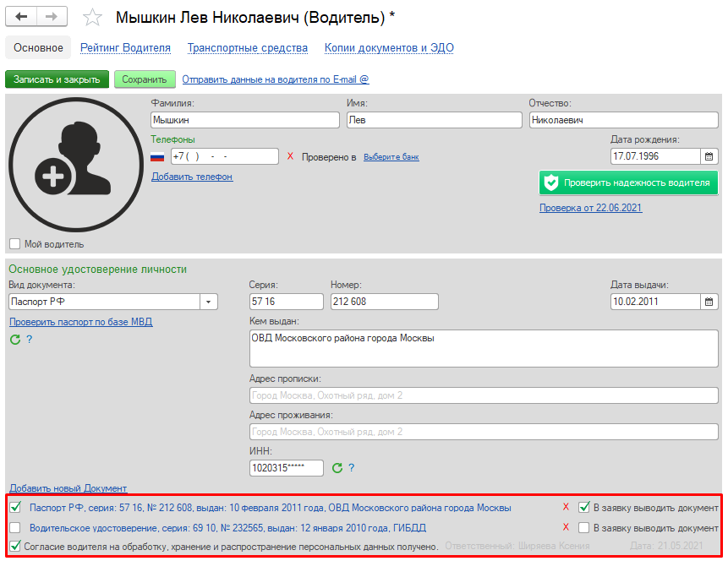The image size is (728, 561).
Task: Focus the Фамилия input field
Action: (245, 120)
